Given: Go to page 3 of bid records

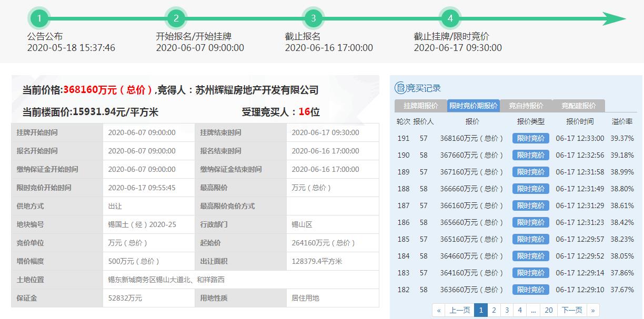Looking at the screenshot, I should tap(507, 310).
